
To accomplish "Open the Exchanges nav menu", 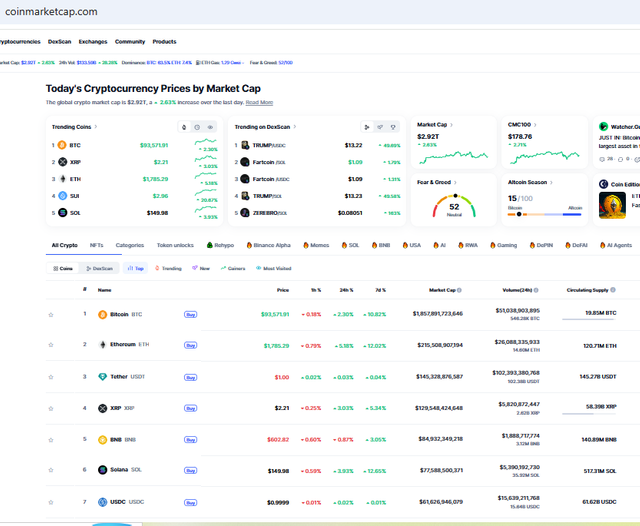I will click(93, 42).
